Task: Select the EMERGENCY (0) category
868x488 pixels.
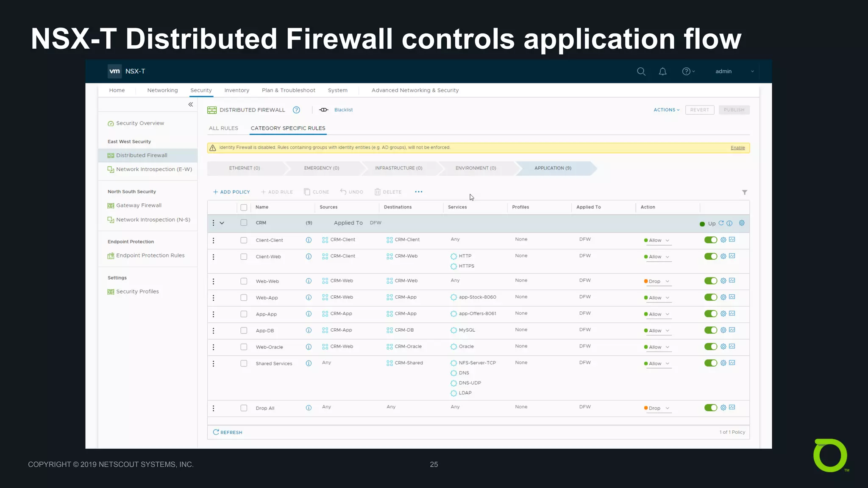Action: click(322, 169)
